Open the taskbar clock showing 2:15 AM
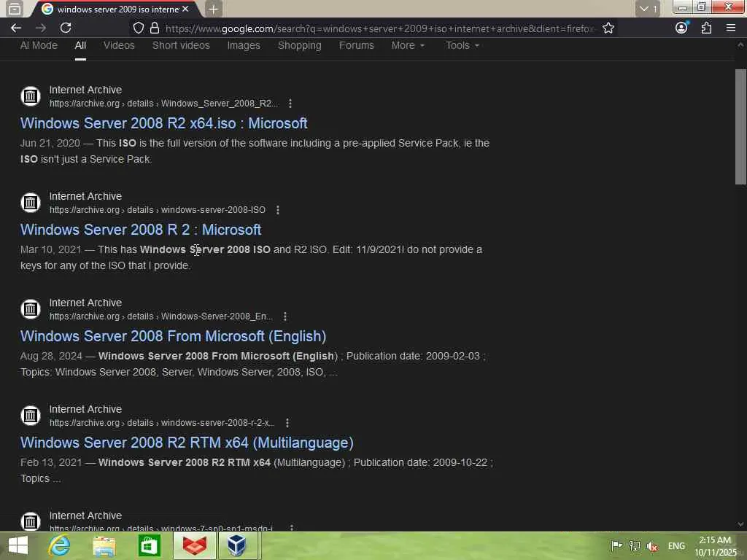 point(716,546)
